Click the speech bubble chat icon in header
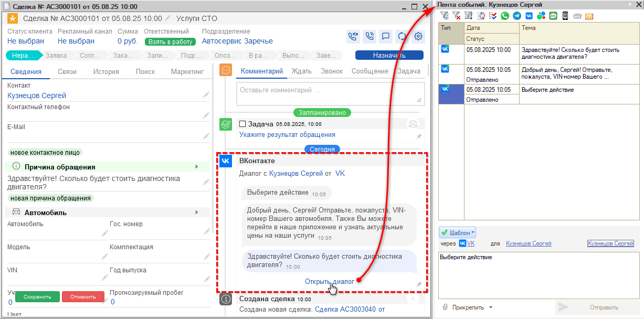 pos(385,37)
